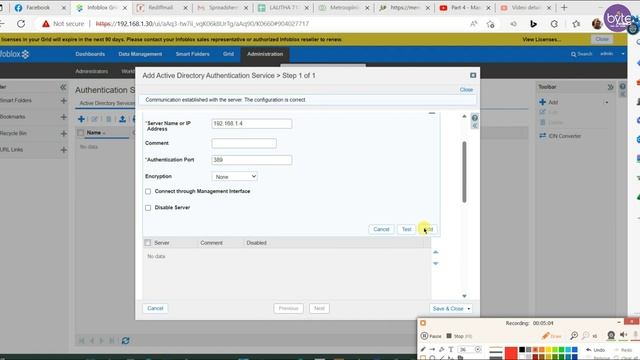
Task: Pick the black color swatch in recorder
Action: [522, 349]
